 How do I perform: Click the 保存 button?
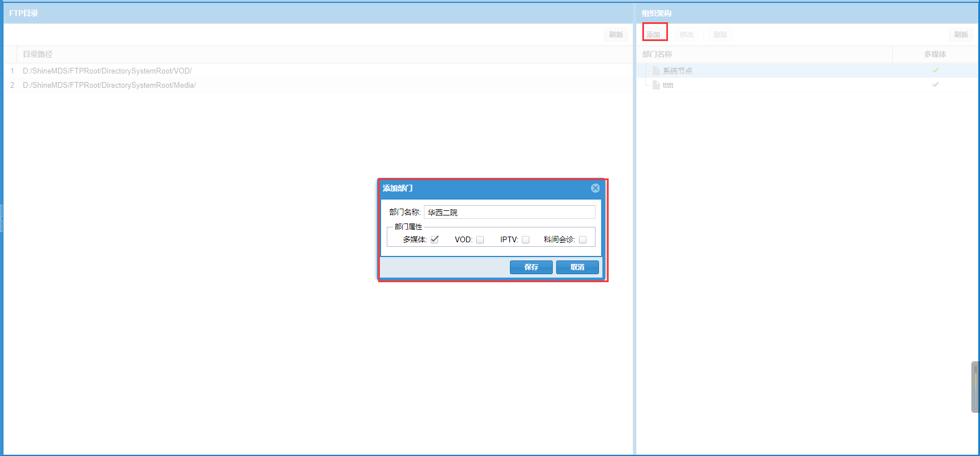click(x=531, y=267)
